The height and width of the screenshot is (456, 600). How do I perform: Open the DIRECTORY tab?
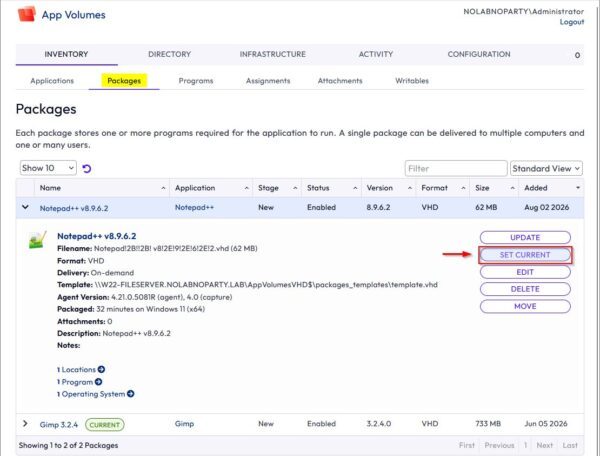[x=170, y=54]
